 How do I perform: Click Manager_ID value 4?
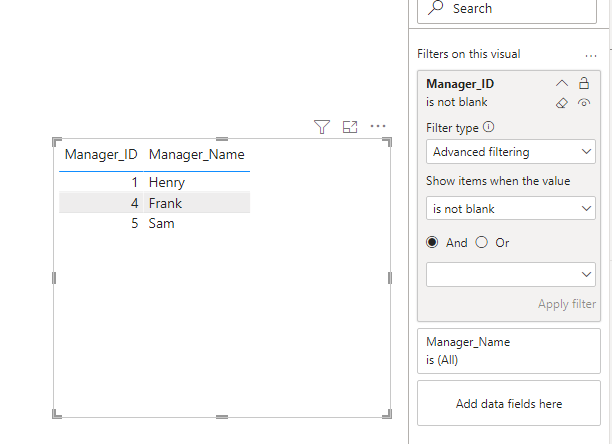pos(134,203)
